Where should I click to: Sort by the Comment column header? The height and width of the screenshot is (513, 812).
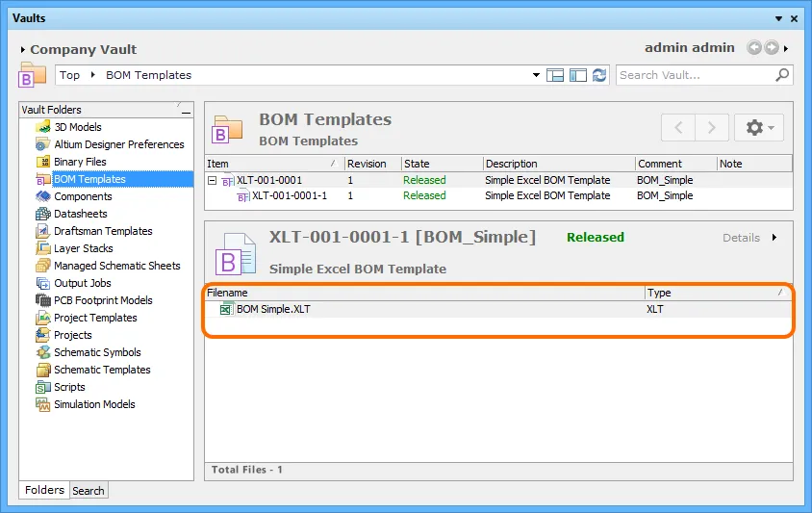(675, 164)
